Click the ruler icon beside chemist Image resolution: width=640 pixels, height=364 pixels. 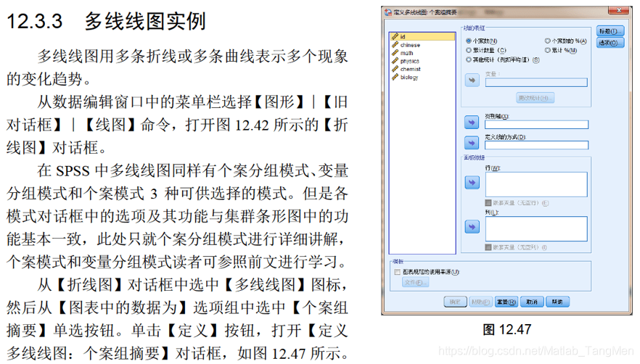pos(395,69)
